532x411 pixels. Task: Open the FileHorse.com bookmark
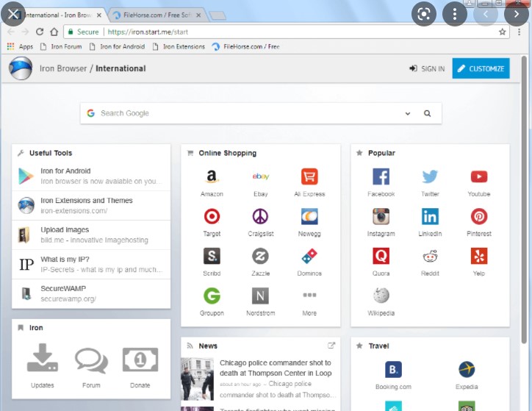tap(245, 46)
